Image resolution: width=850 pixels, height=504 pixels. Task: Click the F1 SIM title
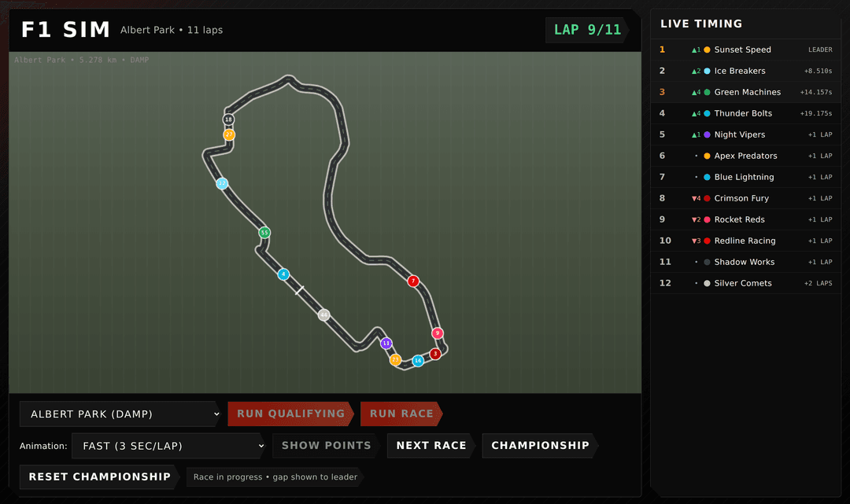65,30
